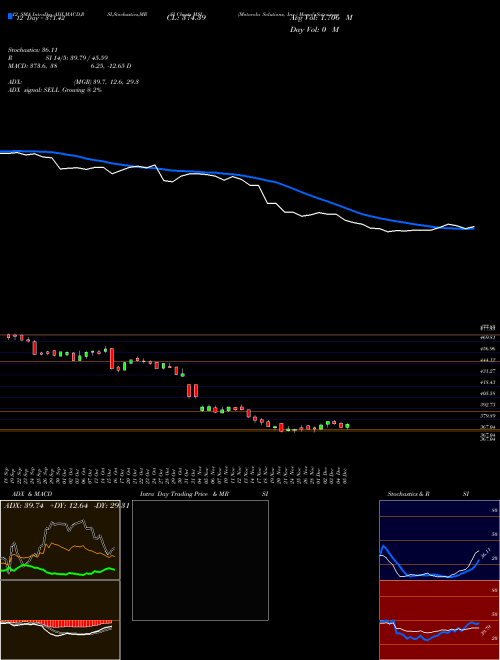Click the MACD: 373.6 values line

[x=70, y=66]
